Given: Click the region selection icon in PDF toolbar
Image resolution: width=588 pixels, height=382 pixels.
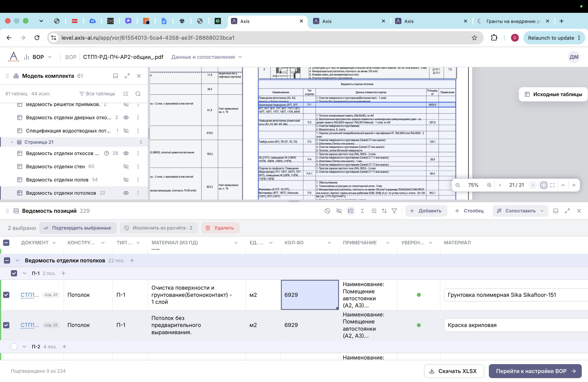Looking at the screenshot, I should (x=543, y=185).
